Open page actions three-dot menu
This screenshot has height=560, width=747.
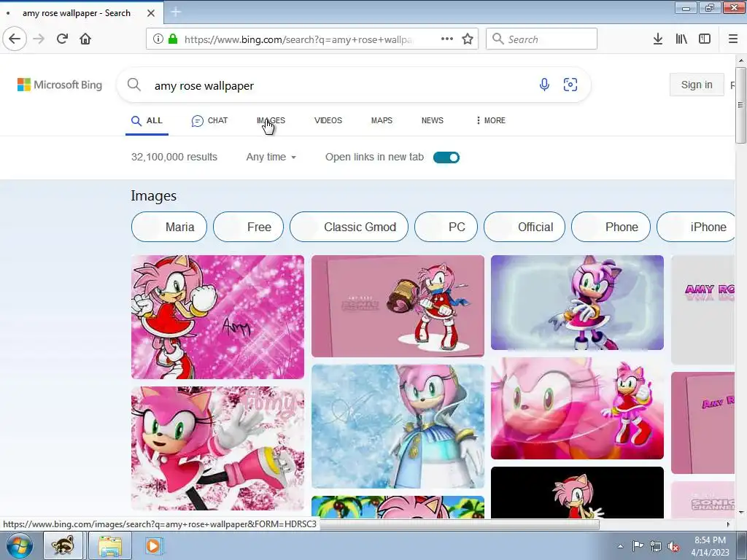[x=447, y=39]
